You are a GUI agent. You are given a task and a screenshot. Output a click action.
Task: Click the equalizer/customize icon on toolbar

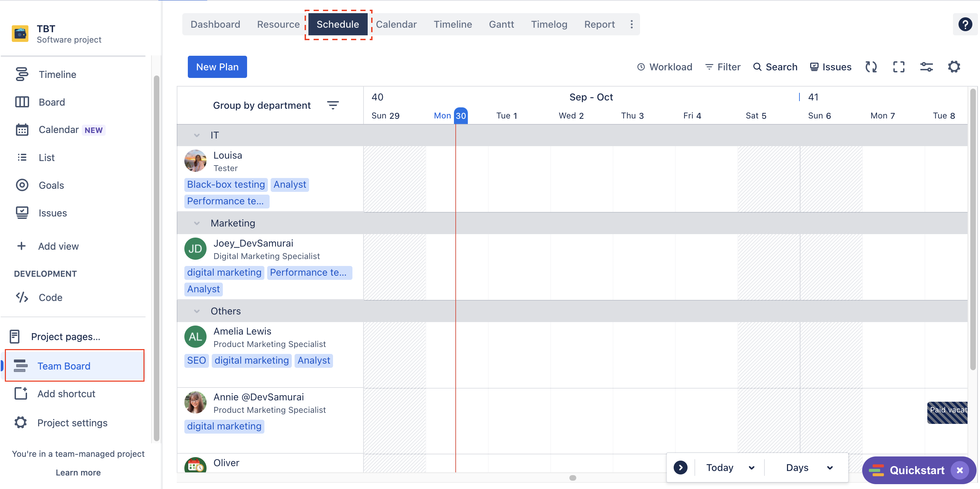pyautogui.click(x=927, y=67)
